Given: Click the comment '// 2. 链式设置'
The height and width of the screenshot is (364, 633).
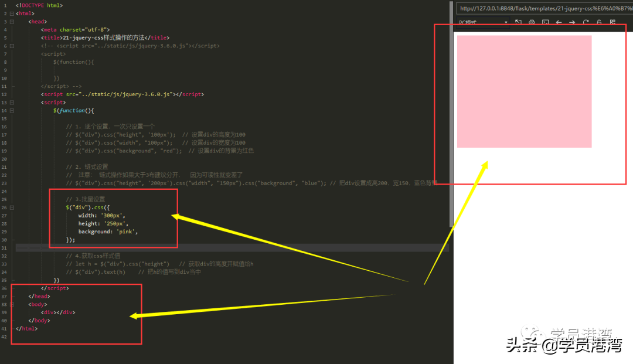Looking at the screenshot, I should [87, 166].
